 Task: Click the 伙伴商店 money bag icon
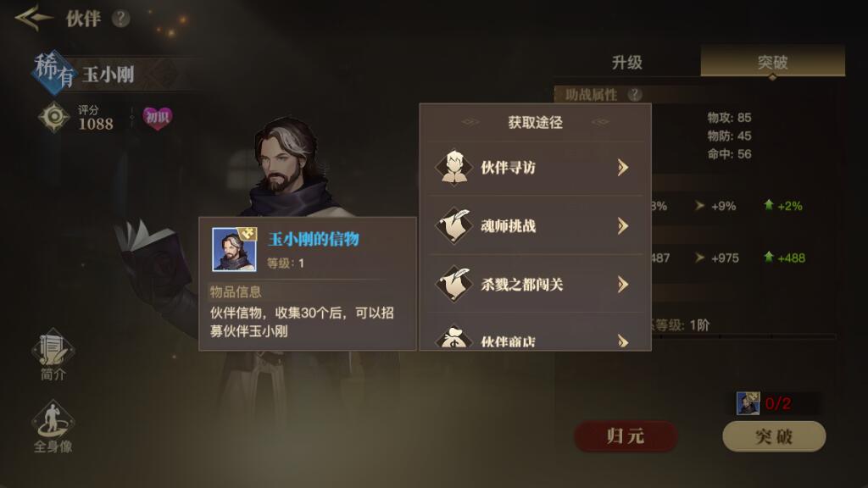[x=454, y=337]
